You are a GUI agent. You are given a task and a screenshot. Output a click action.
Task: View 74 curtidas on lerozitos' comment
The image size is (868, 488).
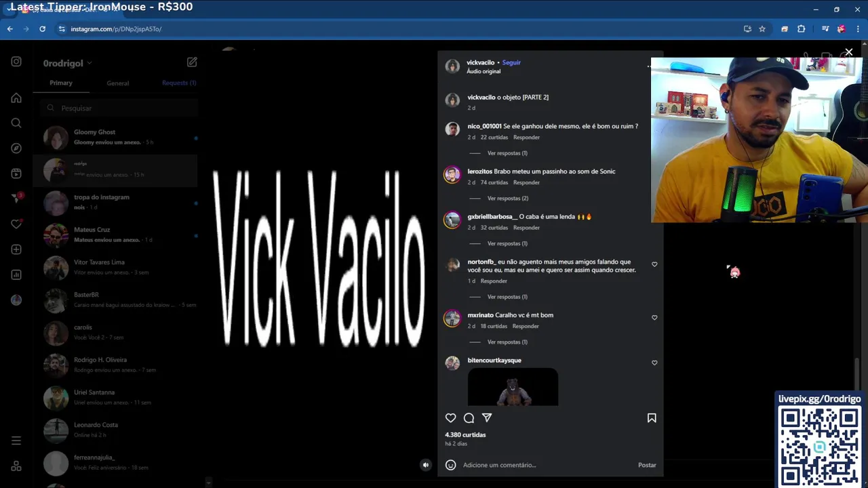494,182
